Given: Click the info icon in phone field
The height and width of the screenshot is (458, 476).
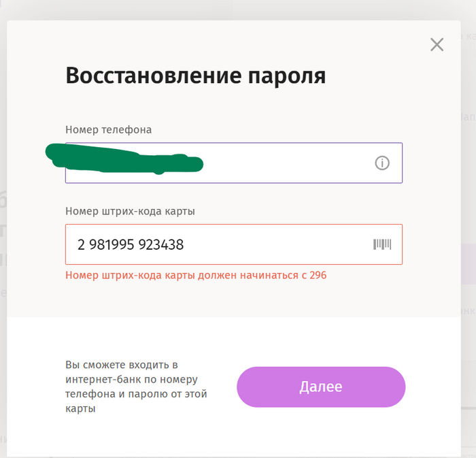Looking at the screenshot, I should [382, 163].
